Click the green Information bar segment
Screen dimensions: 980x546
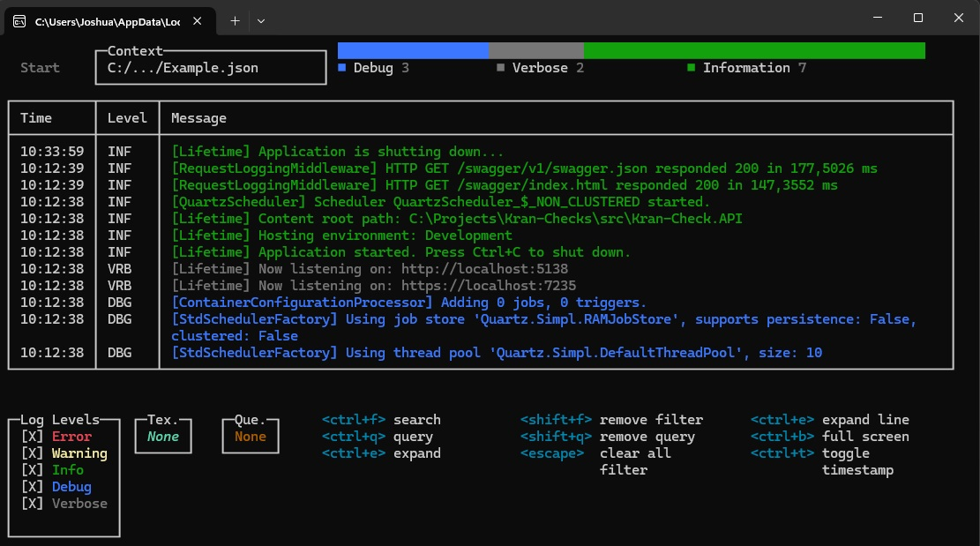click(754, 50)
